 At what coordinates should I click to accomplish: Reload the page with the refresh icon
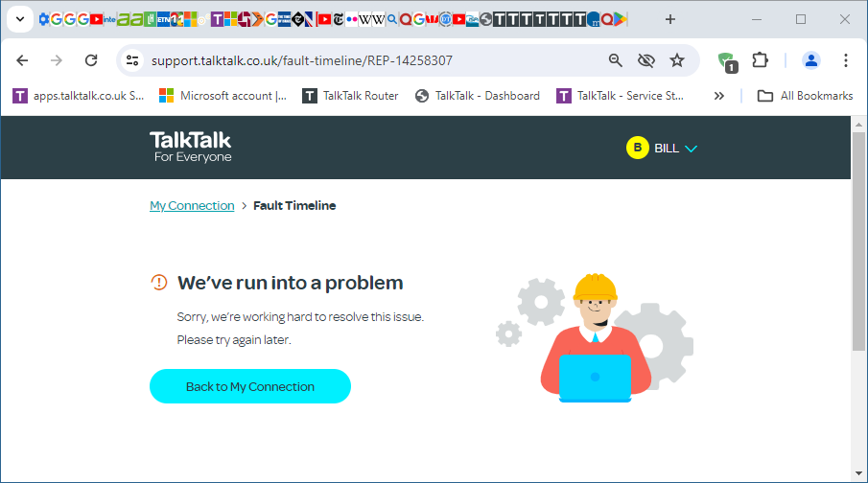91,60
